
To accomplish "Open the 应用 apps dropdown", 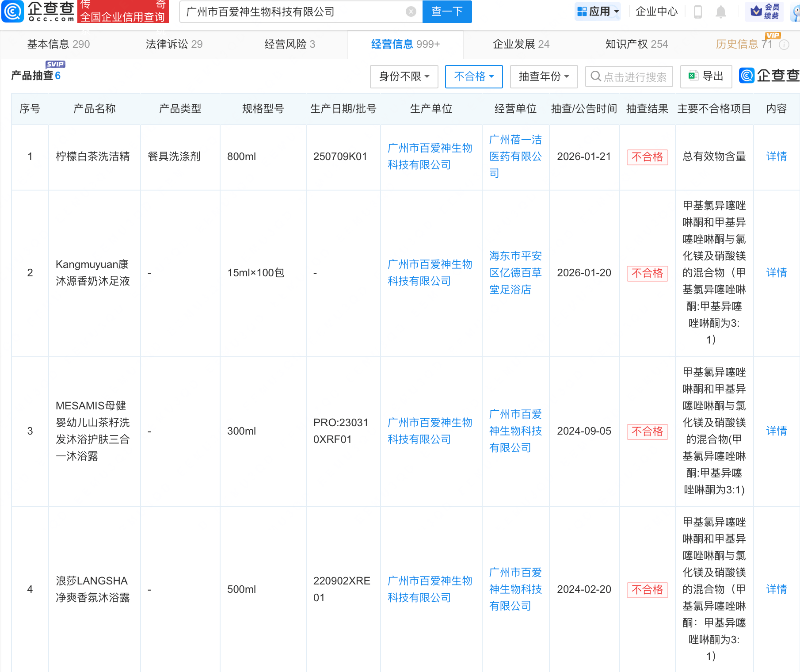I will tap(598, 11).
